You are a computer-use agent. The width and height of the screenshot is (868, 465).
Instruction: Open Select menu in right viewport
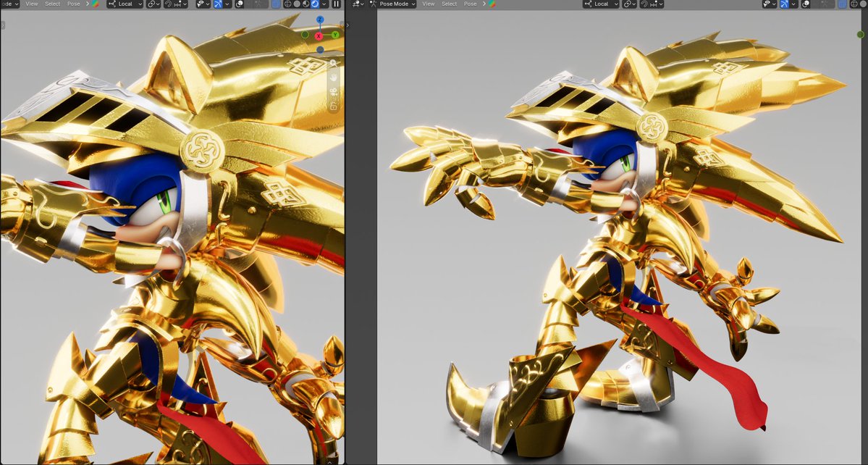449,4
